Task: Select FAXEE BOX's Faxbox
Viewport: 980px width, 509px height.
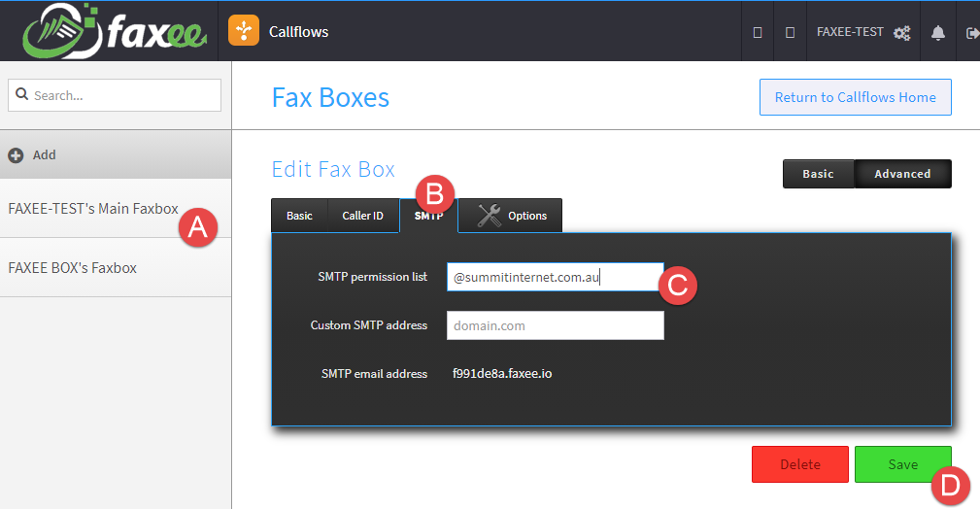Action: point(116,268)
